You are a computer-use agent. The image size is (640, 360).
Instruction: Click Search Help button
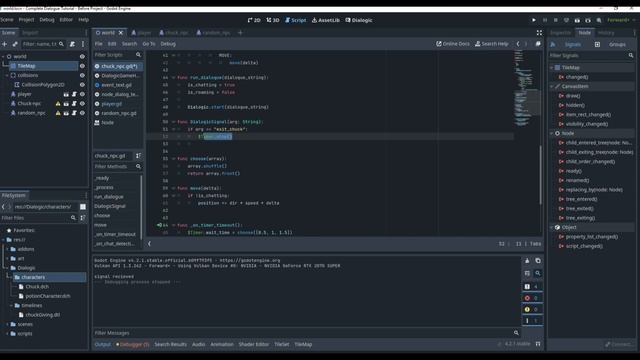click(492, 44)
